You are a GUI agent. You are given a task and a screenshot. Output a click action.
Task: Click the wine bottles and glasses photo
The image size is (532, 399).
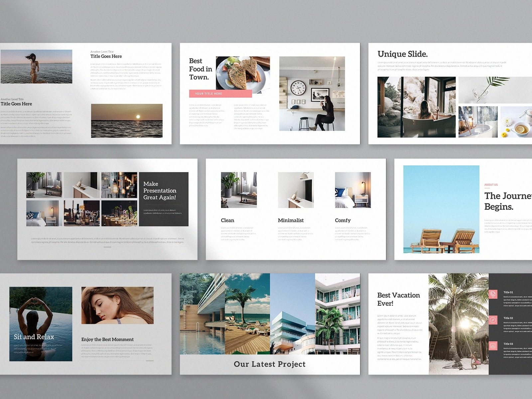tap(81, 213)
